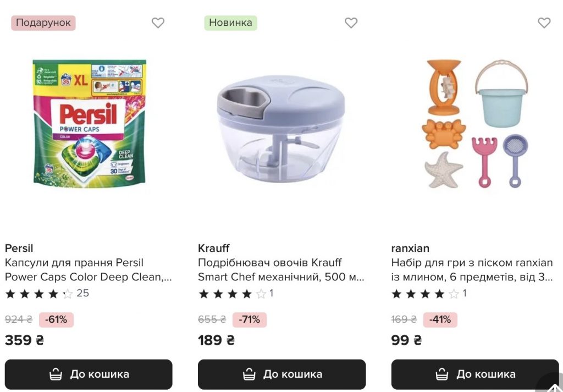
Task: Click the Krauff chopper star rating
Action: click(x=235, y=294)
